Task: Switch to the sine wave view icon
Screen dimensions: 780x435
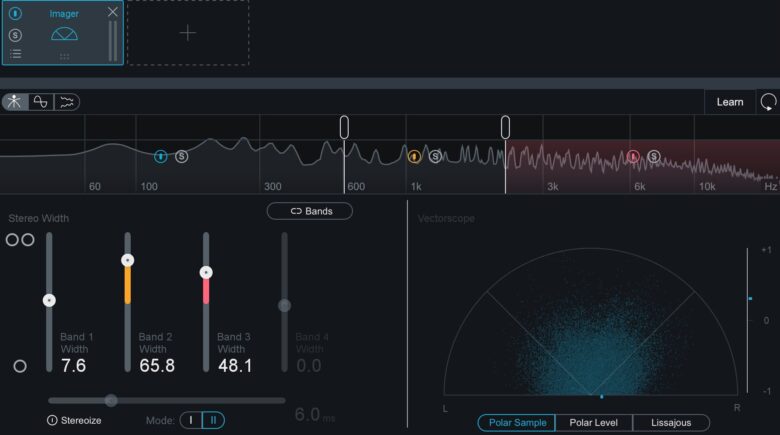Action: tap(41, 102)
